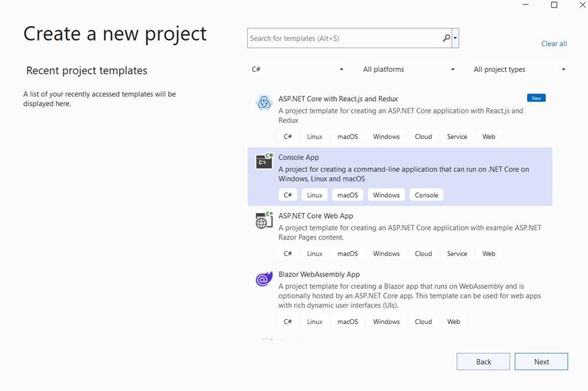The height and width of the screenshot is (391, 588).
Task: Click the Web tag under ASP.NET Core Web App
Action: (488, 254)
